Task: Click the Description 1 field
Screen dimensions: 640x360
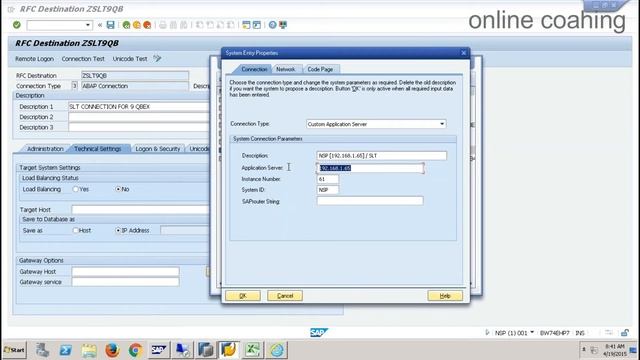Action: 139,107
